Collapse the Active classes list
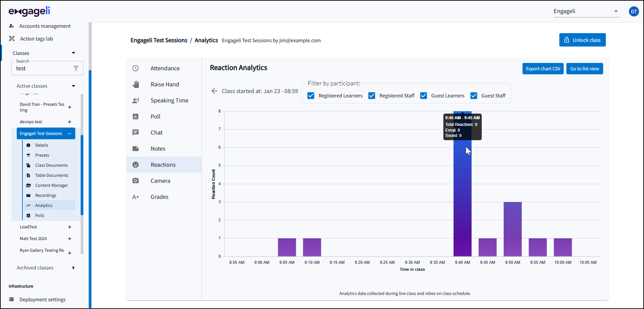The image size is (644, 309). pyautogui.click(x=73, y=86)
